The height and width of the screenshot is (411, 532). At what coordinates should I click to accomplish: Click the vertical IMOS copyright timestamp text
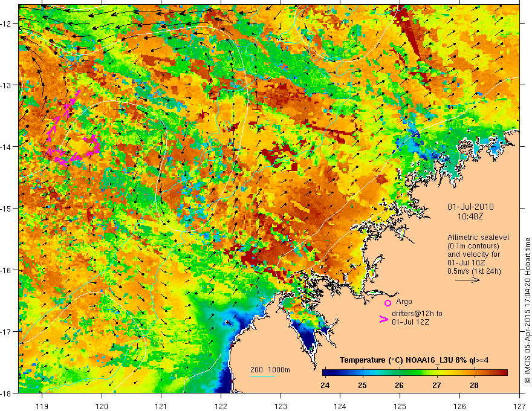coord(527,311)
